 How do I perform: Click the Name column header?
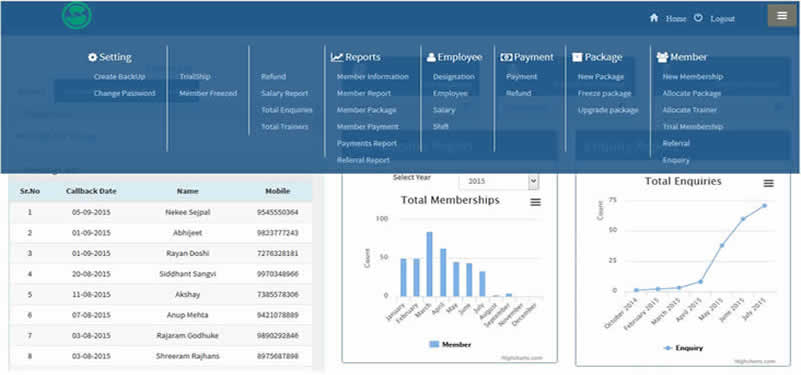[x=187, y=191]
